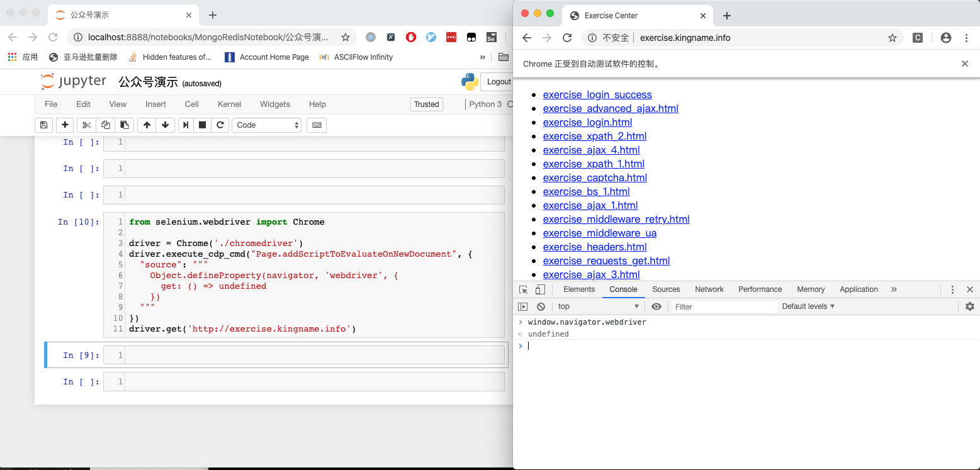The image size is (980, 470).
Task: Click the Jupyter save notebook icon
Action: [43, 125]
